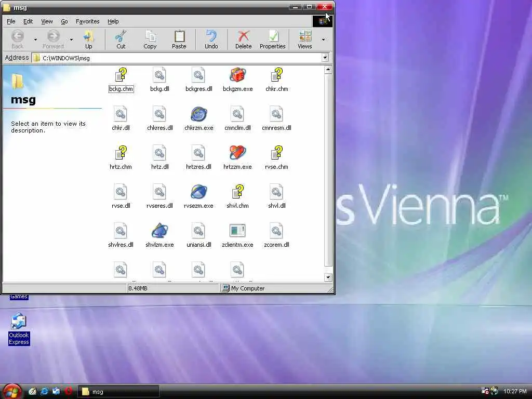Click the 8.48MB status bar entry

(x=138, y=288)
